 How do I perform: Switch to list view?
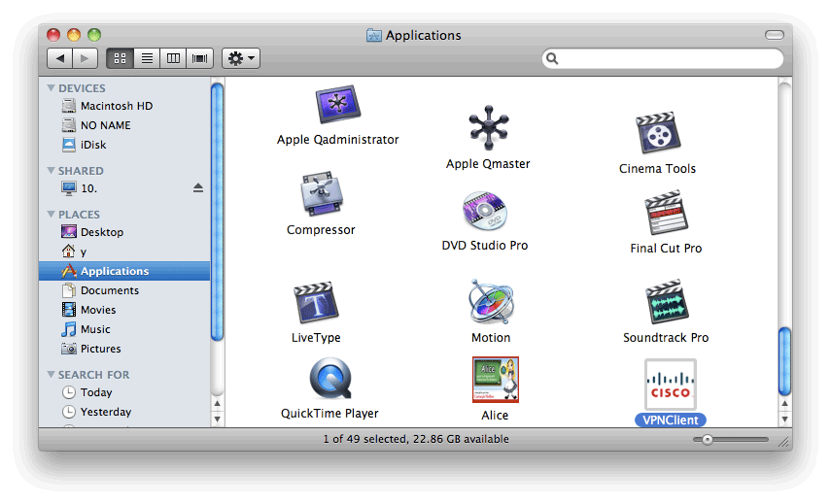tap(147, 58)
